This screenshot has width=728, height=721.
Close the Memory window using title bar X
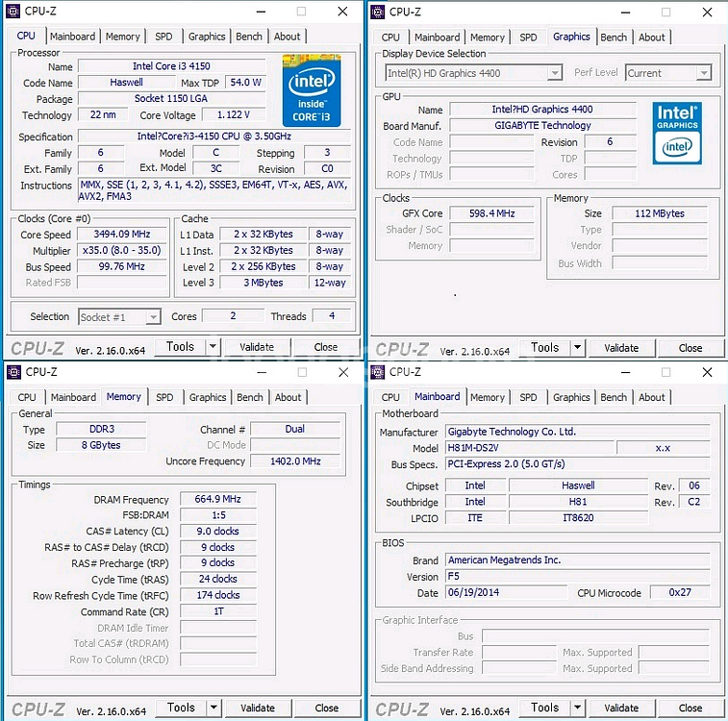click(343, 372)
